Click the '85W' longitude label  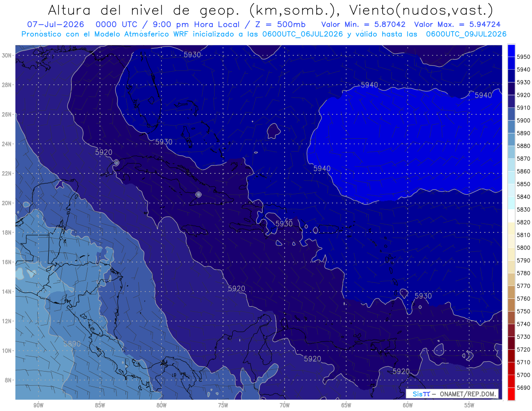[x=100, y=405]
